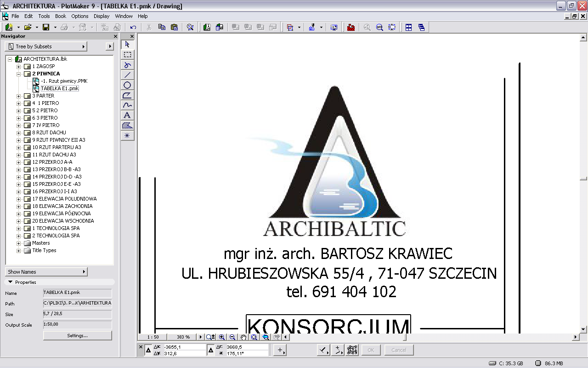The width and height of the screenshot is (588, 368).
Task: Click the Zoom to 100% icon
Action: [379, 27]
